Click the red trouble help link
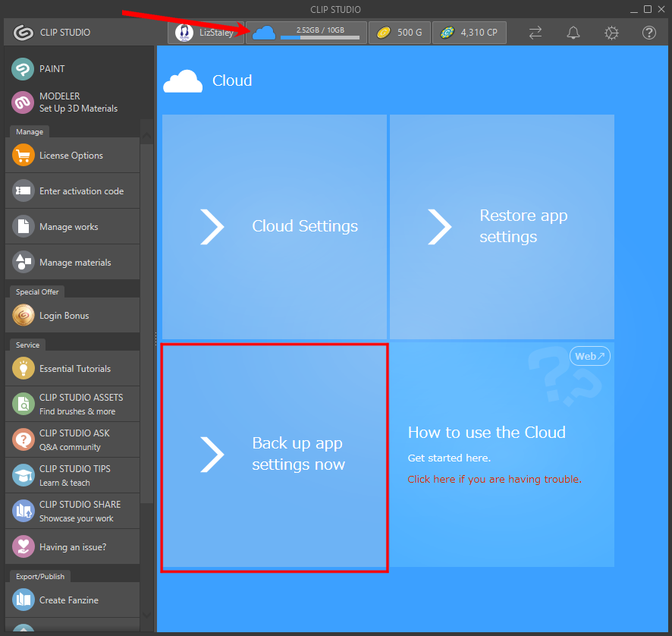The image size is (672, 636). [494, 479]
